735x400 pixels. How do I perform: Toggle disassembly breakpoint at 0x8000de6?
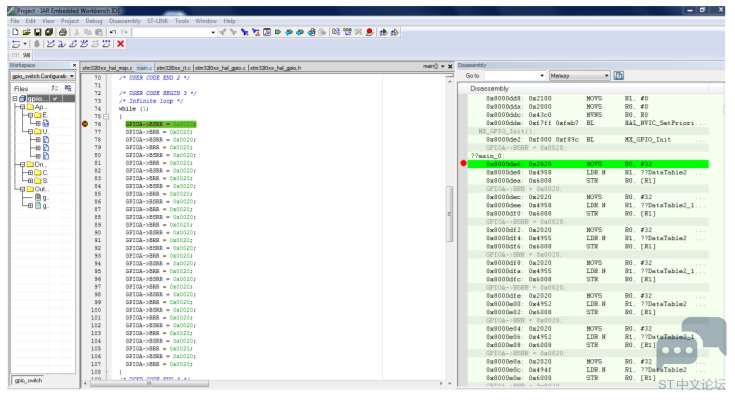(463, 163)
